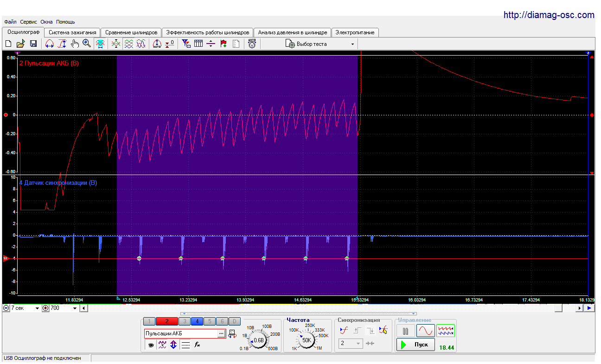Click the zoom out minus icon beside 7 сек
This screenshot has width=601, height=364.
click(x=6, y=308)
